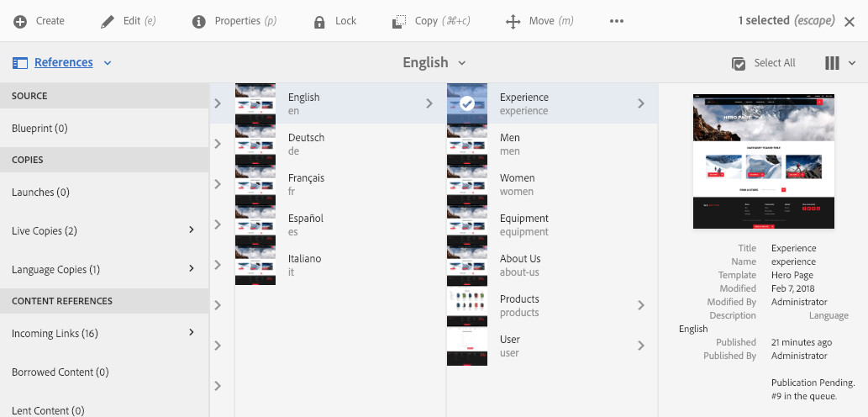Expand the Products page chevron
The image size is (868, 417).
[x=640, y=305]
